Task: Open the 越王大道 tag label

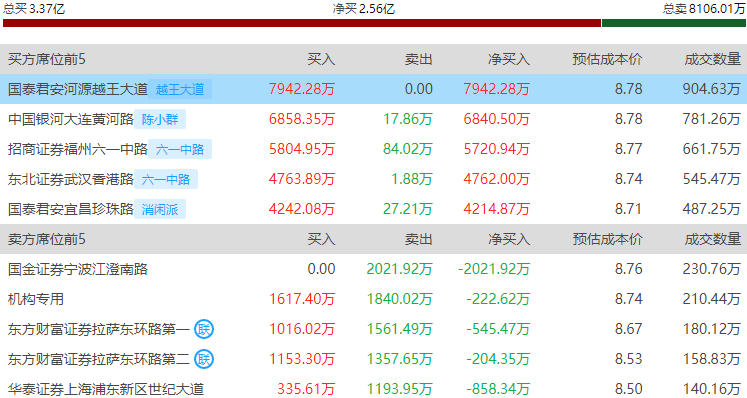Action: coord(180,89)
